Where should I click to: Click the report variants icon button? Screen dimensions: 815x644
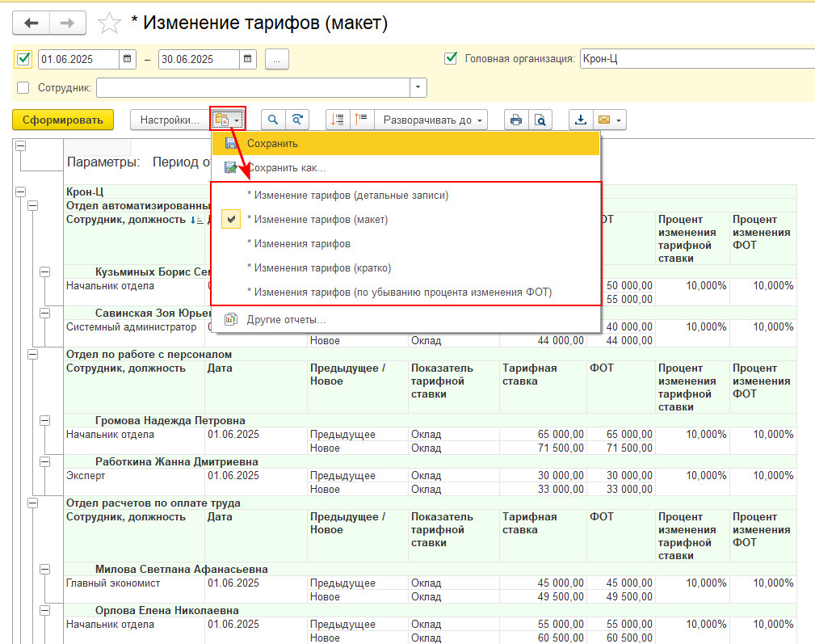[x=227, y=120]
